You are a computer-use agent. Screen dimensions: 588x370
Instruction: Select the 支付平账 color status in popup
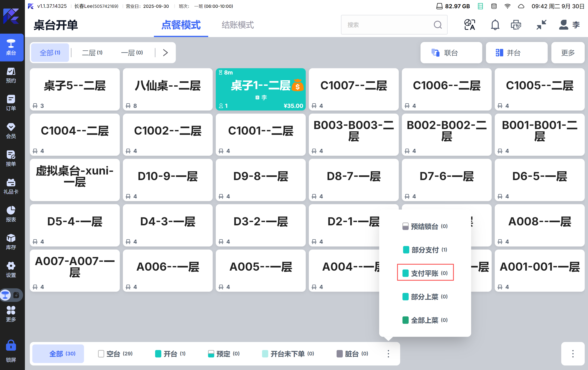point(425,273)
